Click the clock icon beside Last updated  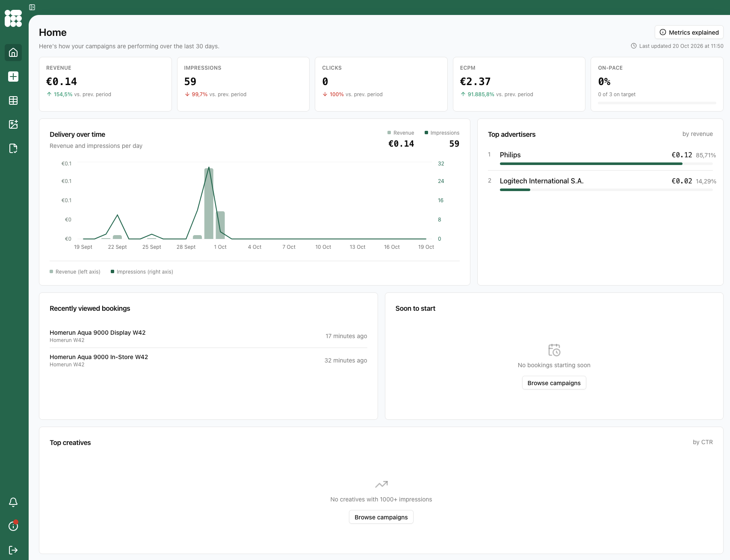pos(634,46)
